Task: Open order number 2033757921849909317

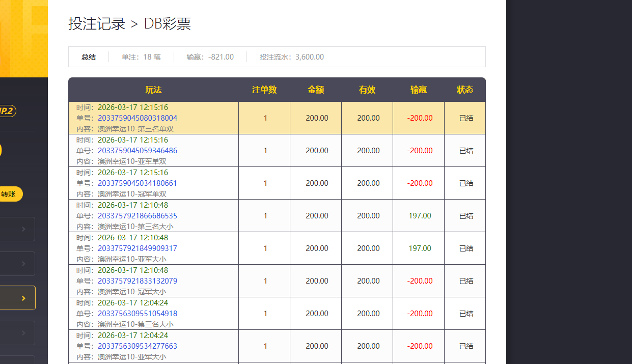Action: click(137, 248)
